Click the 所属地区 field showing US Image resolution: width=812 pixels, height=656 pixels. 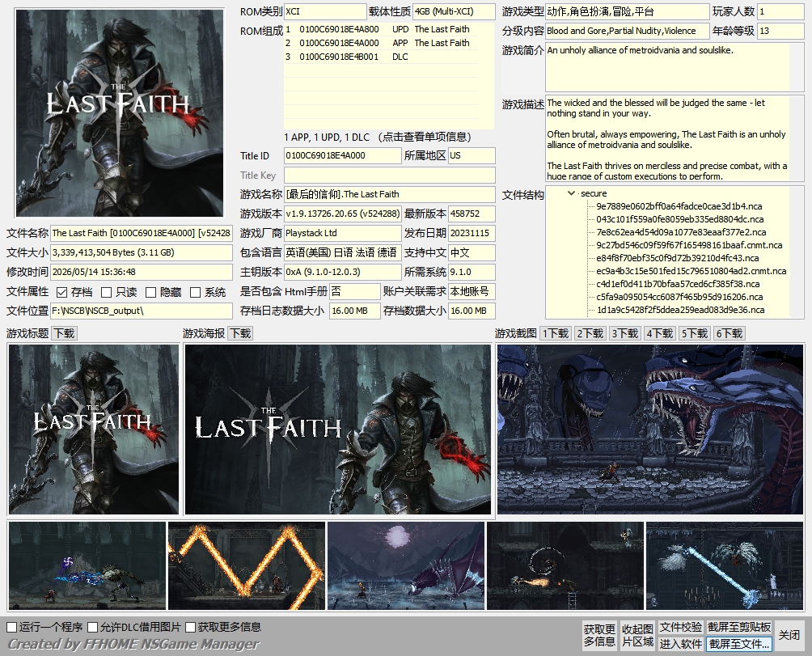click(x=472, y=155)
